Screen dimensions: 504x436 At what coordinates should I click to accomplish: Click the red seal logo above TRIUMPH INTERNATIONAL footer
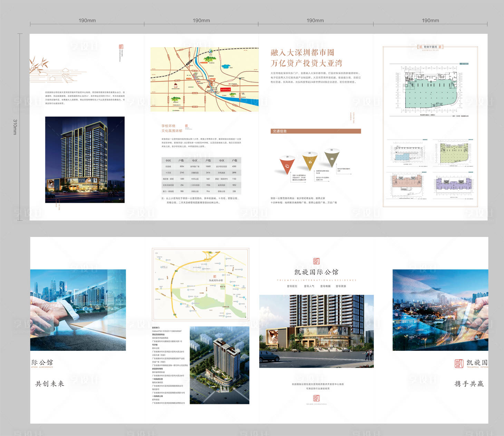(x=316, y=398)
